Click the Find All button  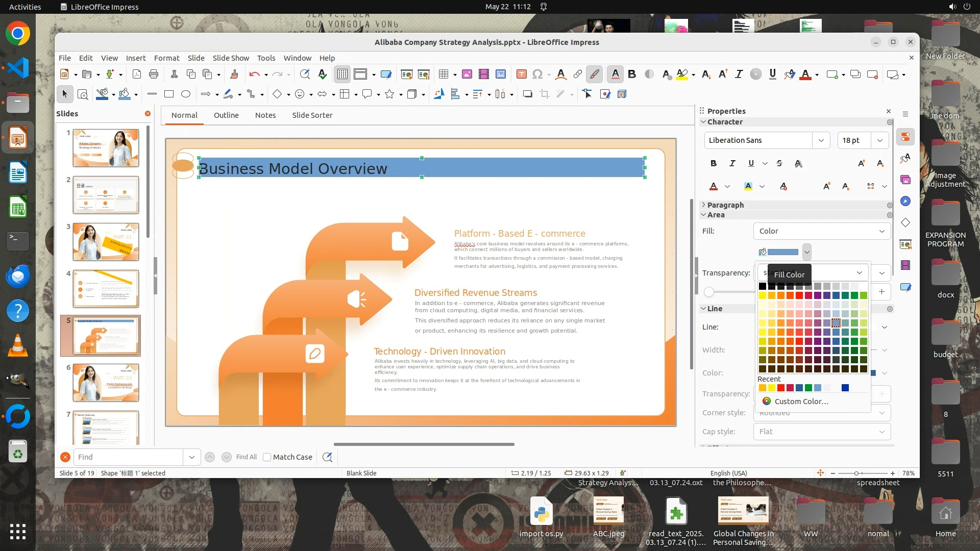(247, 457)
